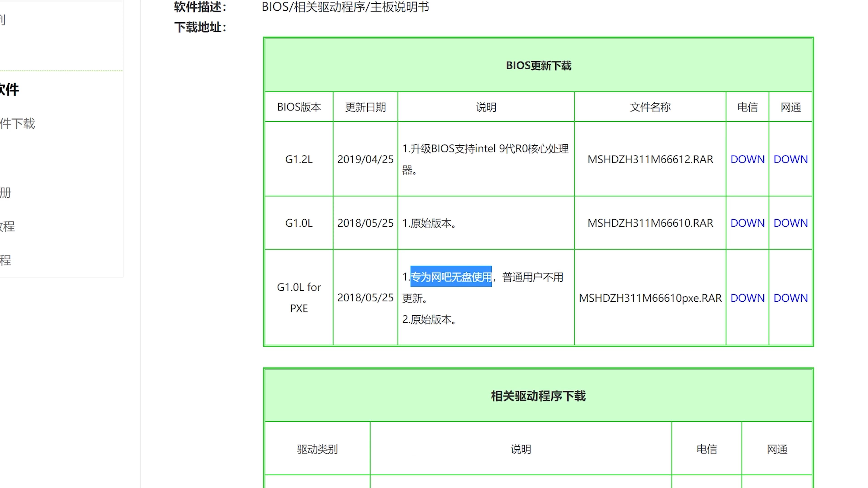Click the 驱动类别 column header

317,449
